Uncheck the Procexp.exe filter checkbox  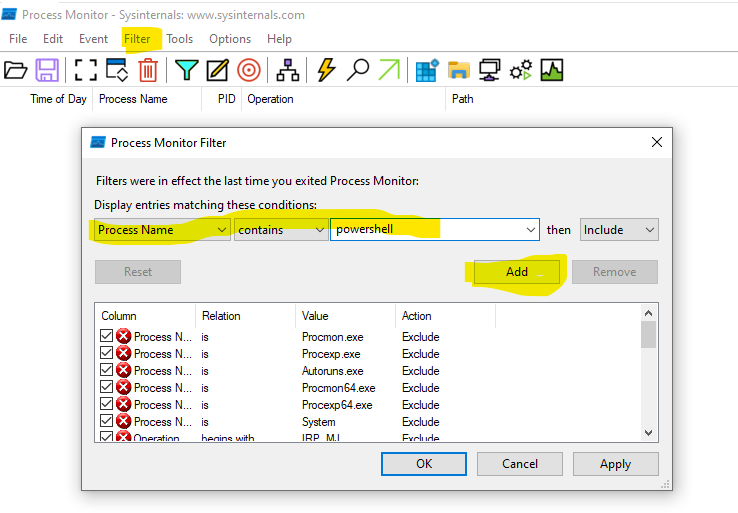pos(106,353)
